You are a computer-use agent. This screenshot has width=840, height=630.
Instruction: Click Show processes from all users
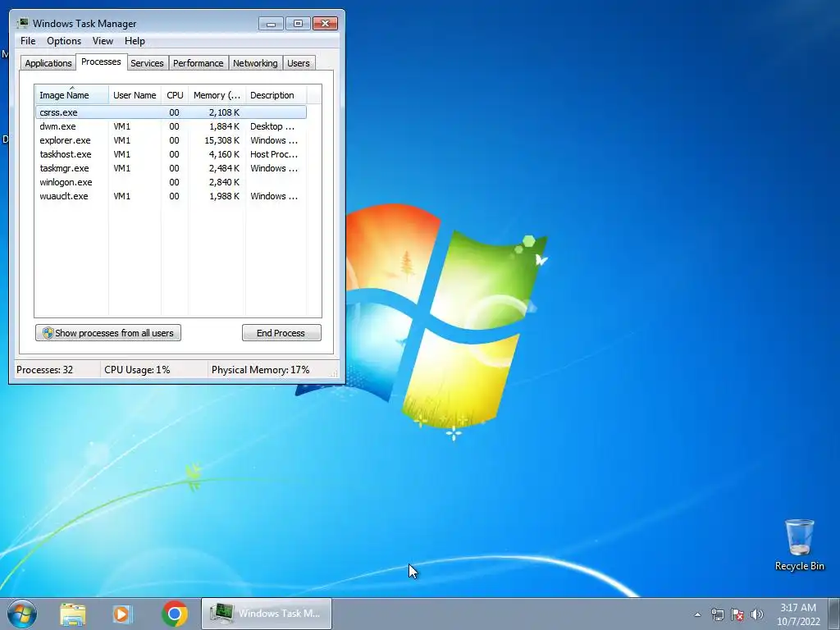[108, 333]
